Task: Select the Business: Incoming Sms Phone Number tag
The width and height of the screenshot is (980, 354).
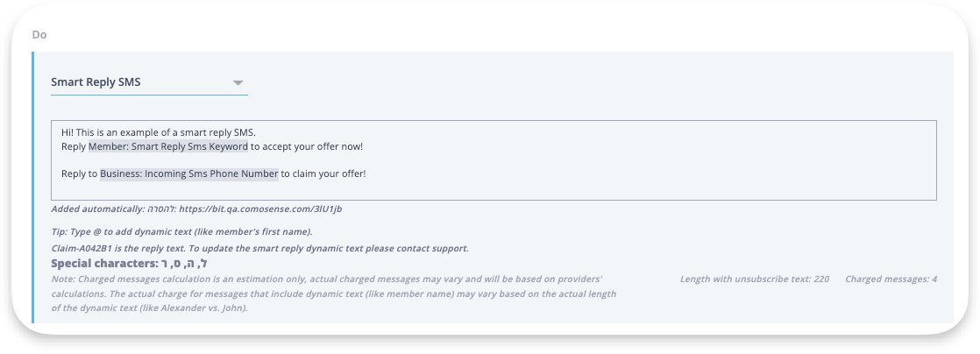Action: 188,173
